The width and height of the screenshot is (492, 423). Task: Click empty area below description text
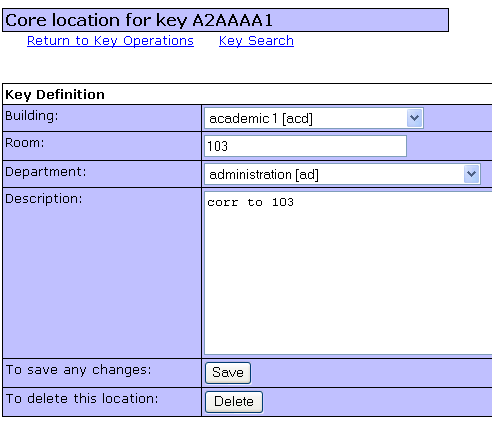pos(348,283)
